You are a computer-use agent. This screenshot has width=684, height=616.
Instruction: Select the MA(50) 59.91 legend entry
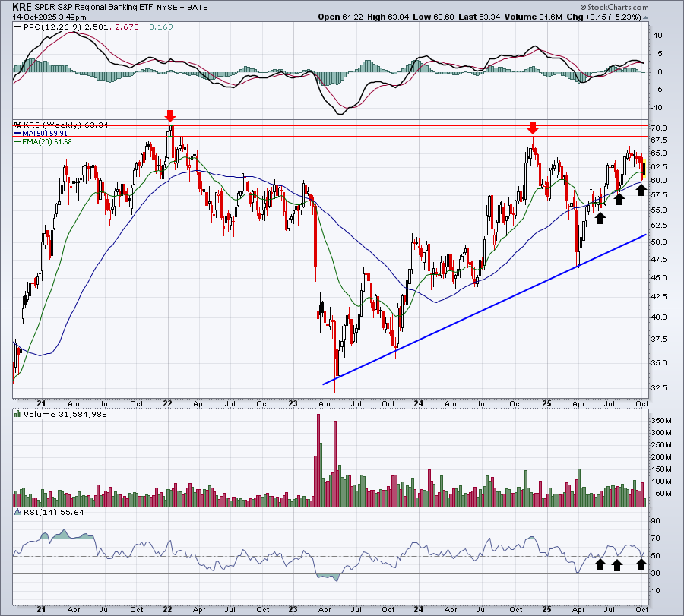click(x=41, y=134)
